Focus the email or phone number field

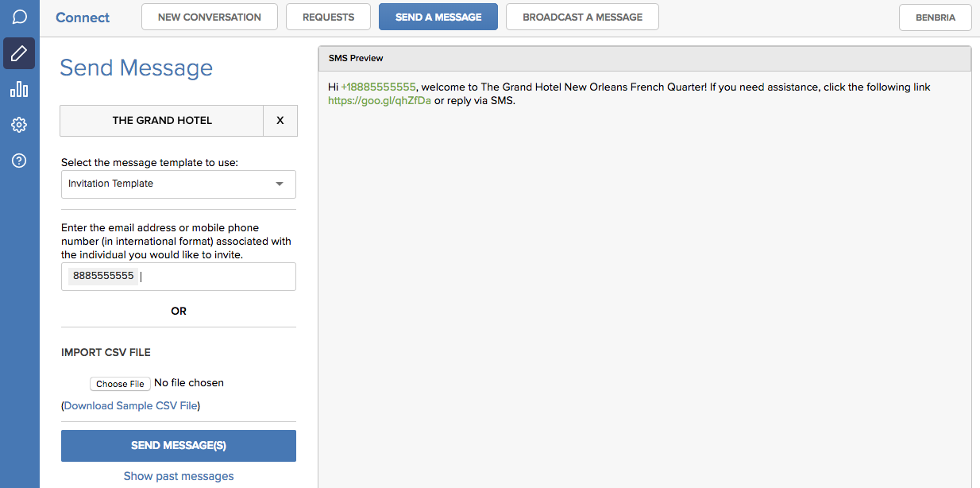[x=179, y=277]
